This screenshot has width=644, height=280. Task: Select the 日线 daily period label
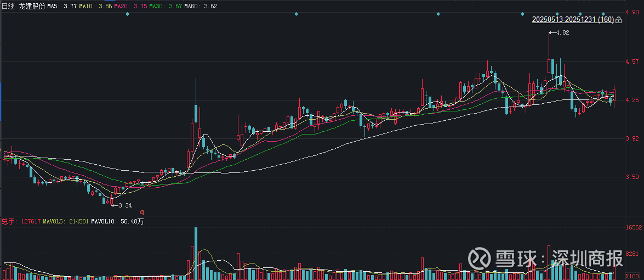8,6
